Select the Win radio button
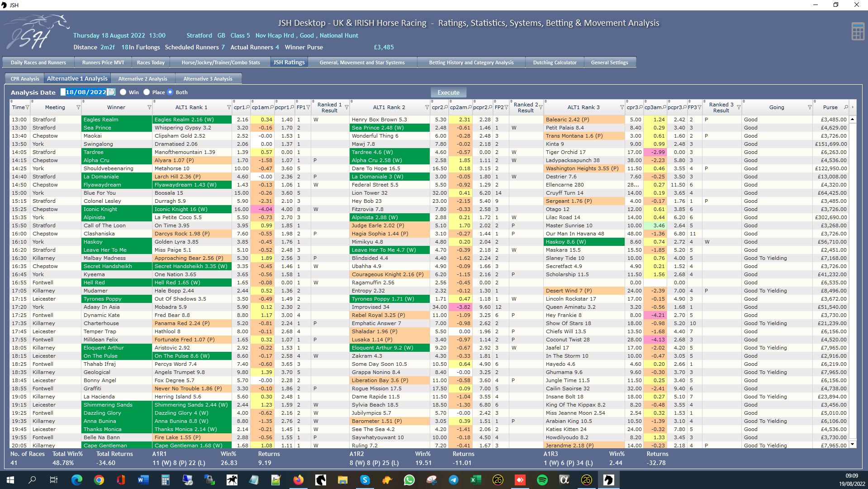The width and height of the screenshot is (868, 489). [123, 92]
